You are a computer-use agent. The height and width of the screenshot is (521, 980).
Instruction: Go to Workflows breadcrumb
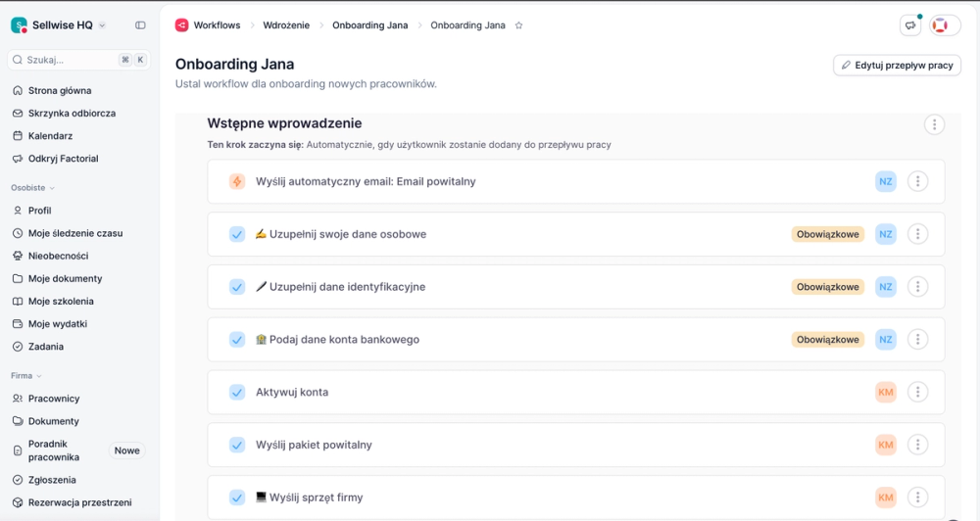pyautogui.click(x=217, y=25)
